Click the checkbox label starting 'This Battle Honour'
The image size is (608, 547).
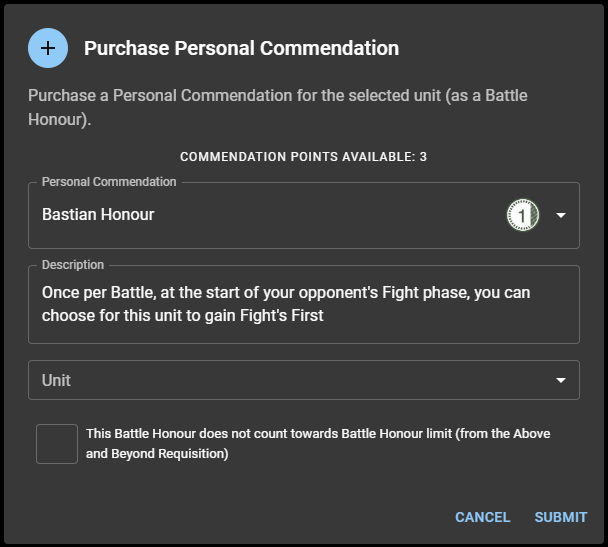[x=318, y=434]
